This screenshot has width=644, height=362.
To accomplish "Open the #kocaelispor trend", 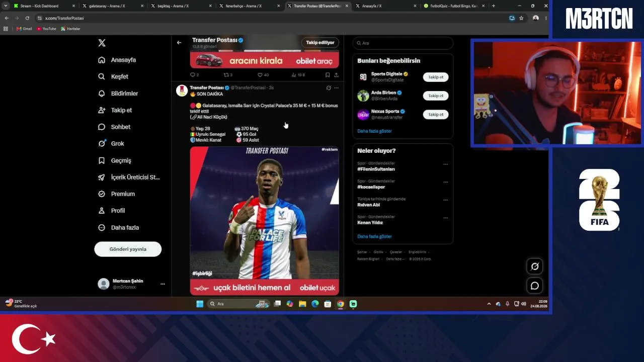I will (x=371, y=187).
